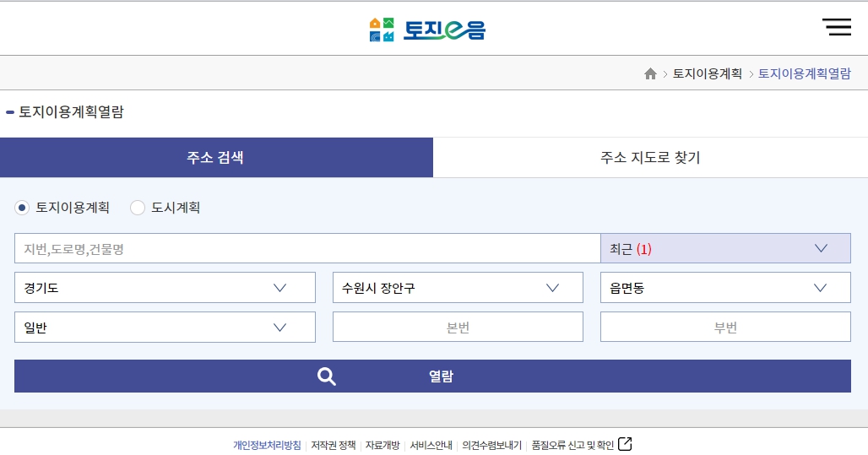
Task: Open 개인정보처리방침 footer link
Action: (x=267, y=445)
